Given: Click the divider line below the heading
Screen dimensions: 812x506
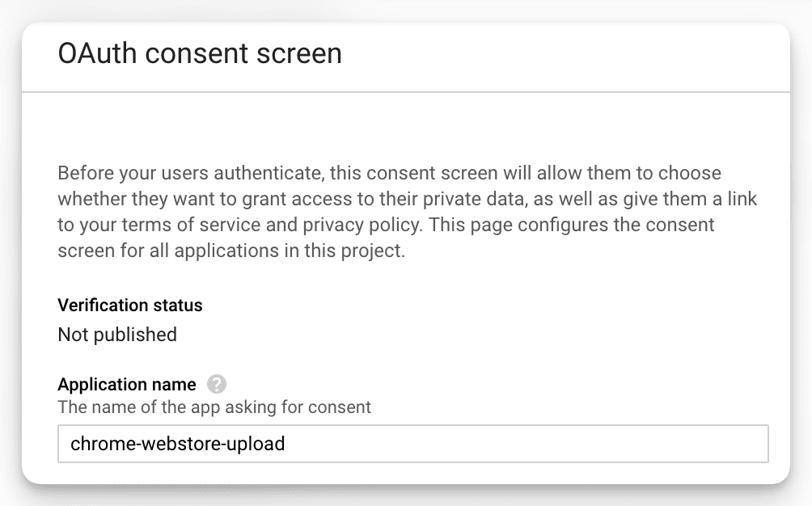Looking at the screenshot, I should 406,92.
